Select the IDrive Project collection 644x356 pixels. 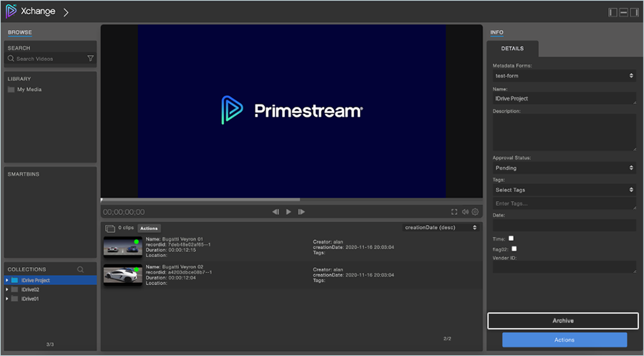[x=51, y=280]
